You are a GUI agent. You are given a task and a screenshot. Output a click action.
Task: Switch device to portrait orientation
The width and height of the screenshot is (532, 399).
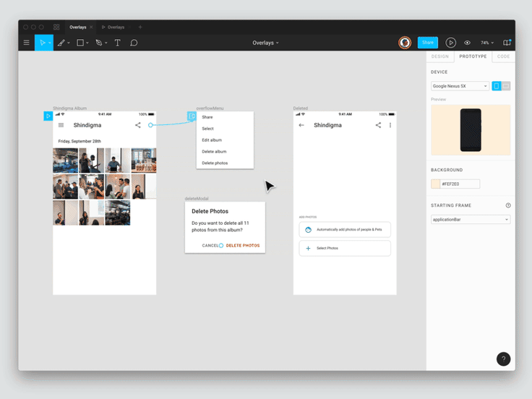click(x=497, y=86)
